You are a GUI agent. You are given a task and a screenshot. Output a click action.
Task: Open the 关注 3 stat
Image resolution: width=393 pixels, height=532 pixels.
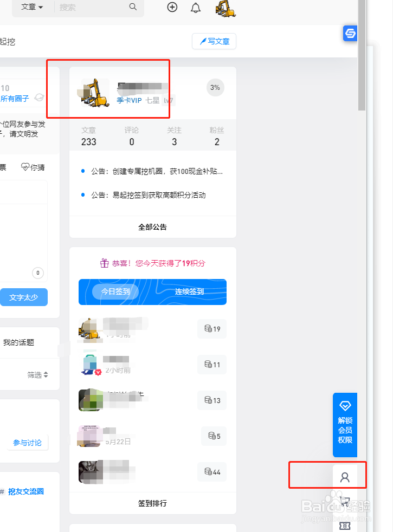coord(174,137)
